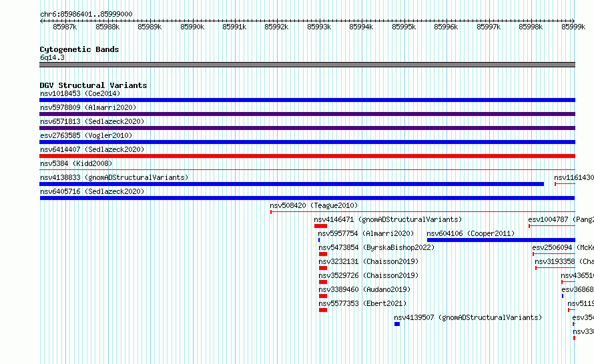Click the thick red bar under nsv6414407
Image resolution: width=594 pixels, height=364 pixels.
[307, 156]
